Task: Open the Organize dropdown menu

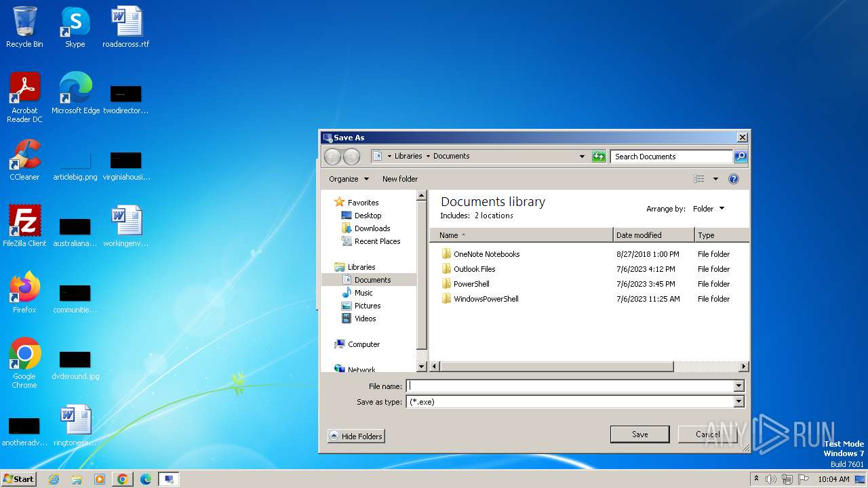Action: (349, 179)
